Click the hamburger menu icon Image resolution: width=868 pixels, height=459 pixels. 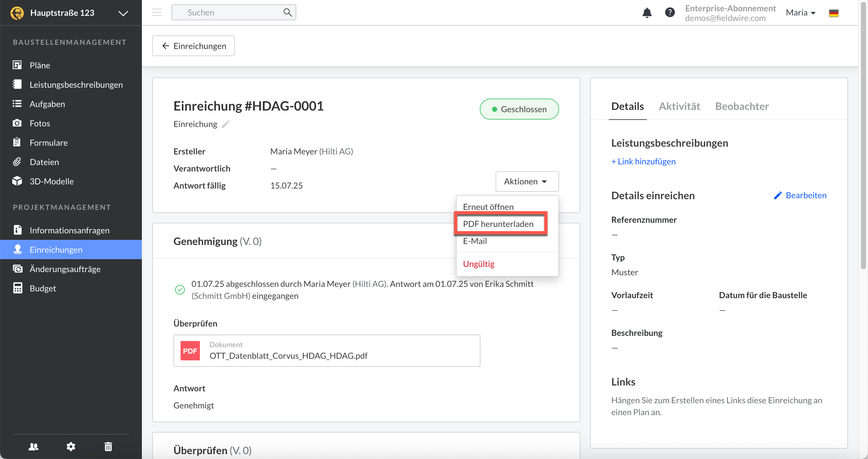click(x=157, y=13)
